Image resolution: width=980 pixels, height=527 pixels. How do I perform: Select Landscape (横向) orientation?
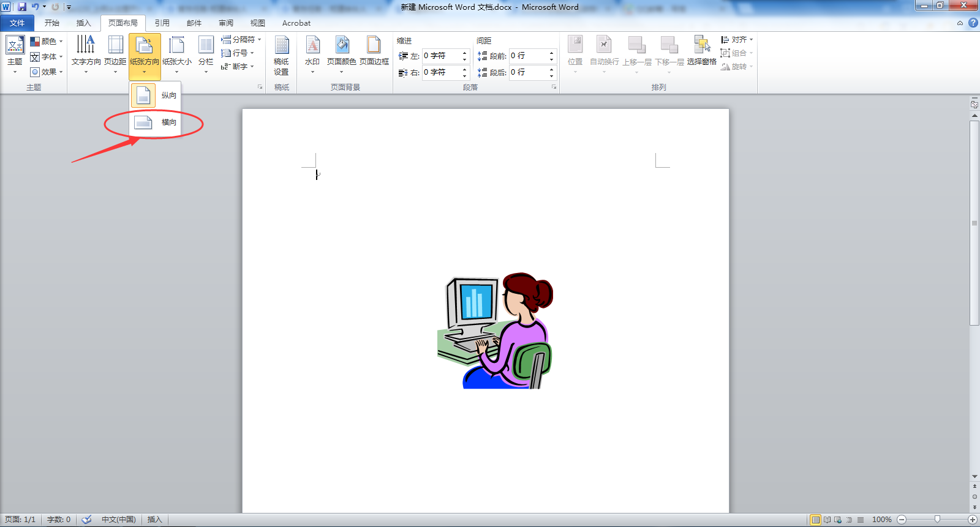click(x=156, y=122)
